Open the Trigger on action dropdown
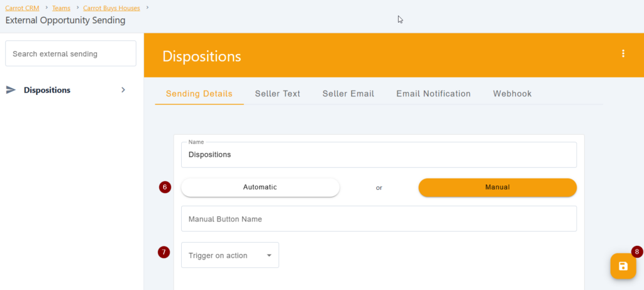644x290 pixels. (230, 255)
